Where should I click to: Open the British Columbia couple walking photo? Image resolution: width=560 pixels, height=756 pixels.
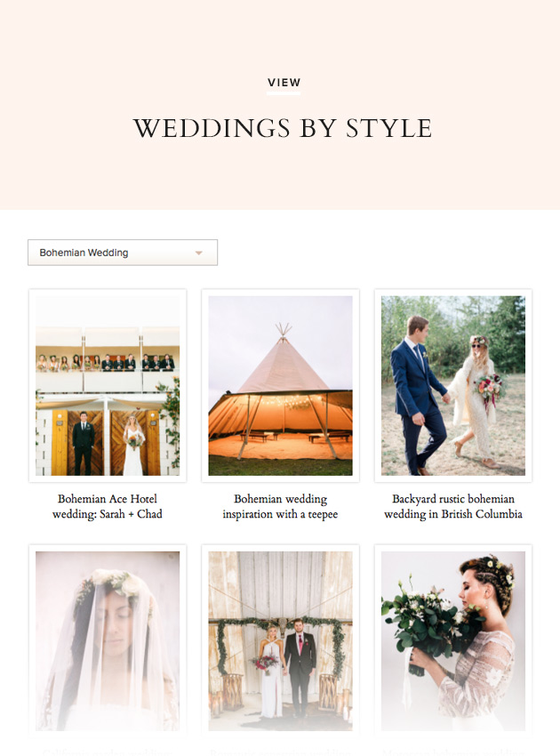[453, 385]
